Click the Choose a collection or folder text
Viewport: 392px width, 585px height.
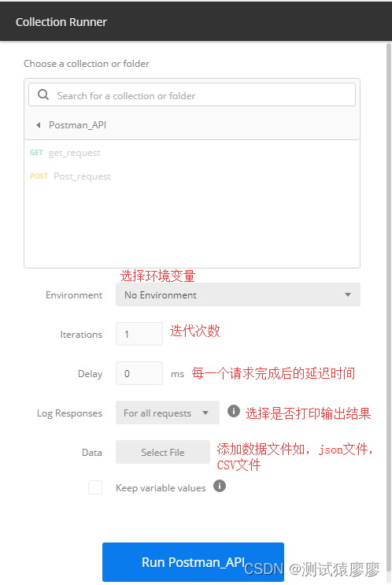tap(87, 64)
